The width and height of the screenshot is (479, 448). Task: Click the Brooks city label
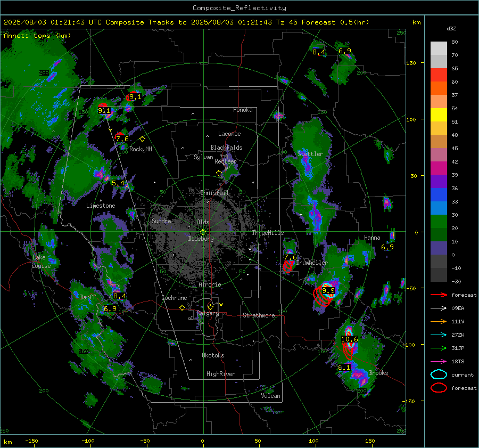378,373
